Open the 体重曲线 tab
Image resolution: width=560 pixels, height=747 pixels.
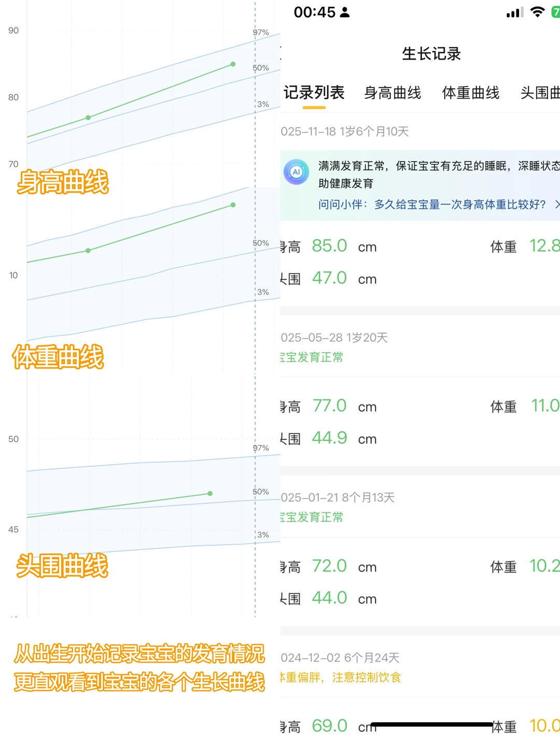[x=471, y=93]
